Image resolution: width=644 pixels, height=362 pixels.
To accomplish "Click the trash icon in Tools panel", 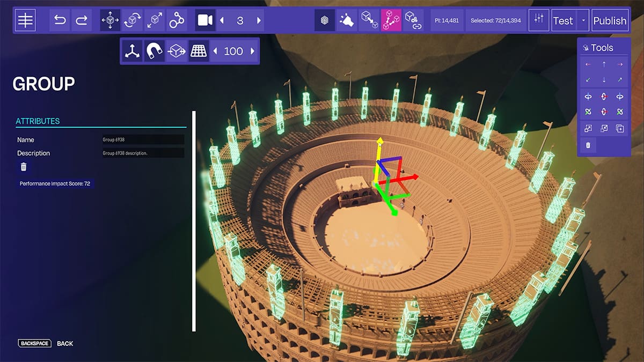I will [x=588, y=145].
